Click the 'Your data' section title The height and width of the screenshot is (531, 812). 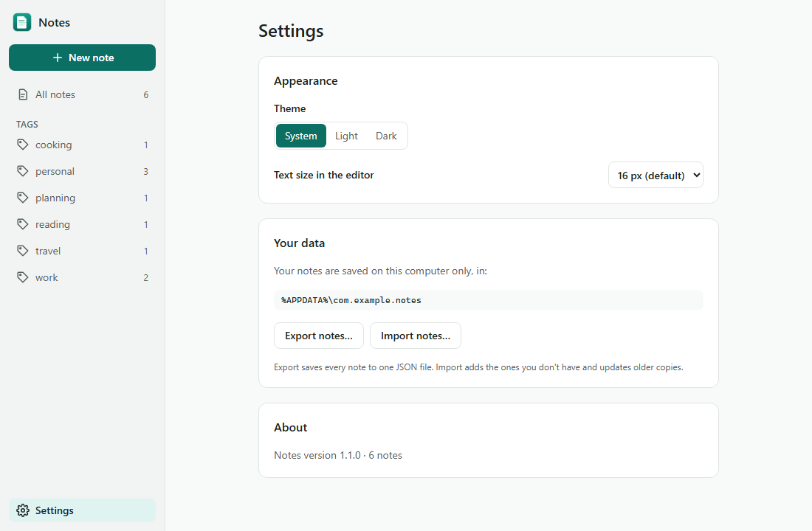coord(299,243)
